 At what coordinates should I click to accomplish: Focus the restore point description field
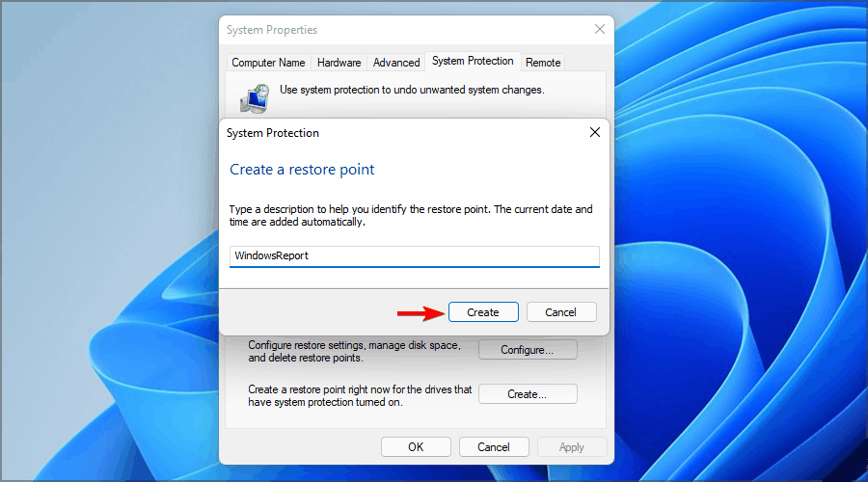tap(414, 256)
